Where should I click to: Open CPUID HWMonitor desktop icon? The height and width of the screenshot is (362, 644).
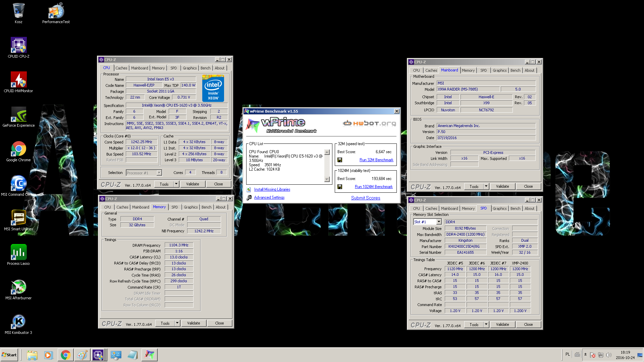tap(18, 82)
